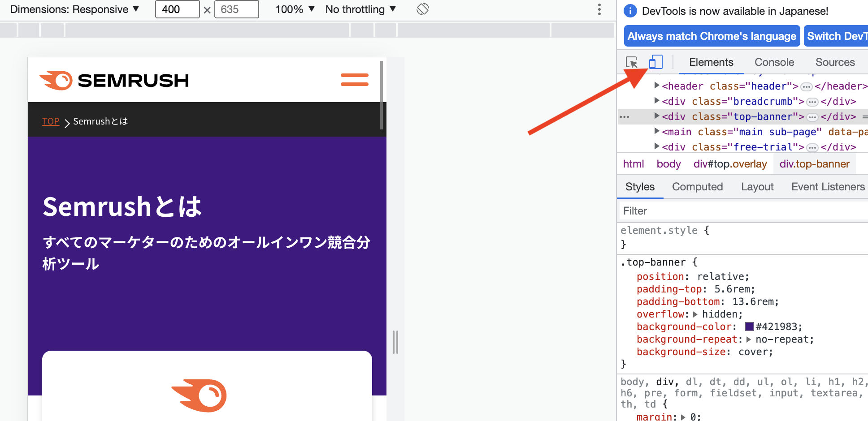Click the DevTools info icon in notification

pos(630,11)
